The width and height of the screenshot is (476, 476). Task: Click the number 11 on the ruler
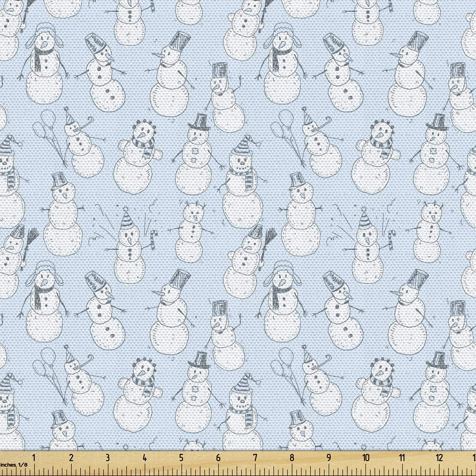click(x=402, y=458)
